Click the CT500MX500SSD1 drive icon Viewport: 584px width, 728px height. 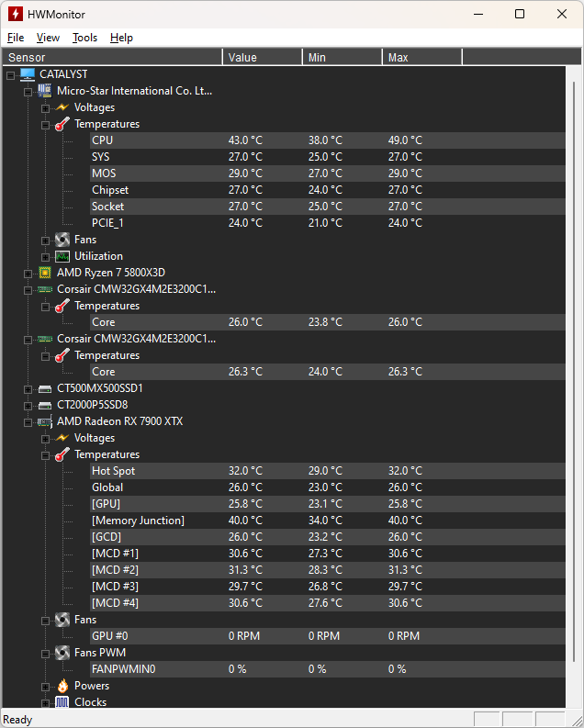tap(45, 388)
